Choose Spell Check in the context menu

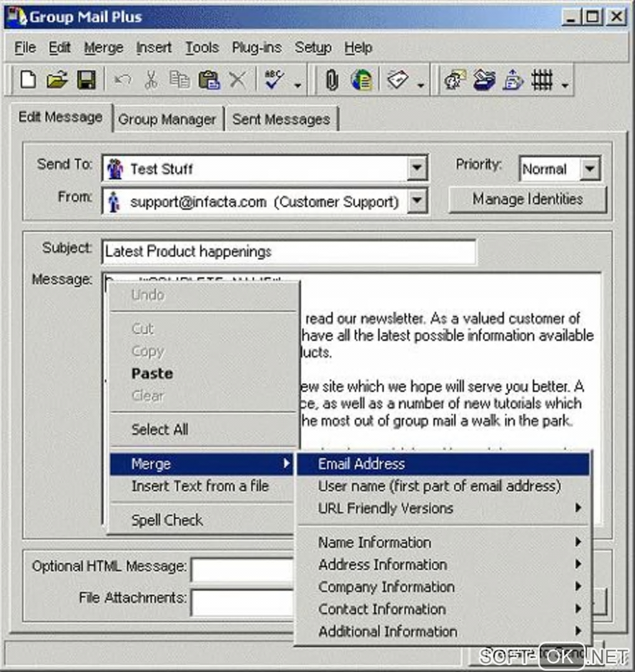(x=202, y=520)
